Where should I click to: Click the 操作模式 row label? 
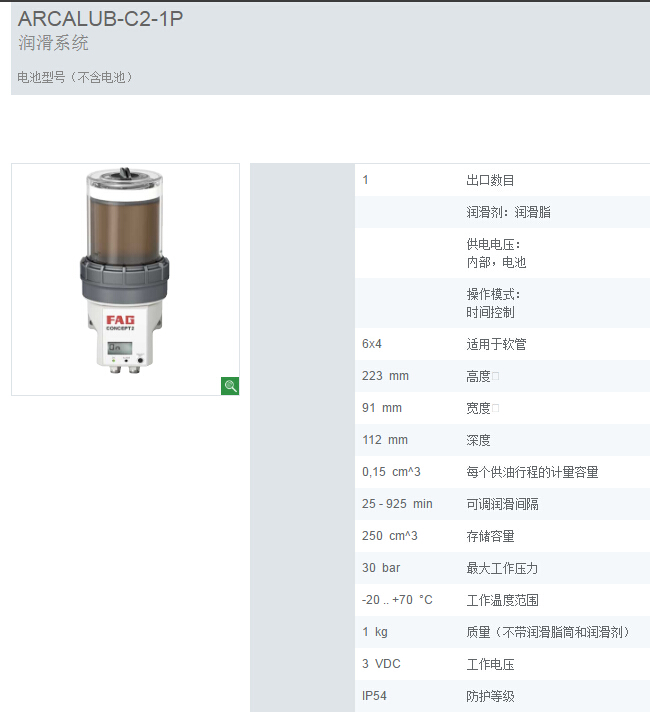click(493, 294)
